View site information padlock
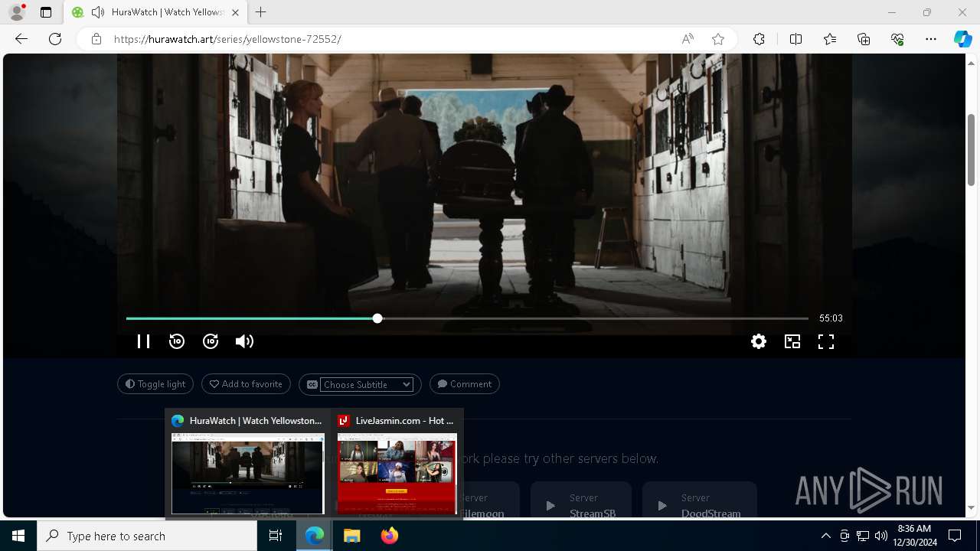The width and height of the screenshot is (980, 551). click(96, 39)
